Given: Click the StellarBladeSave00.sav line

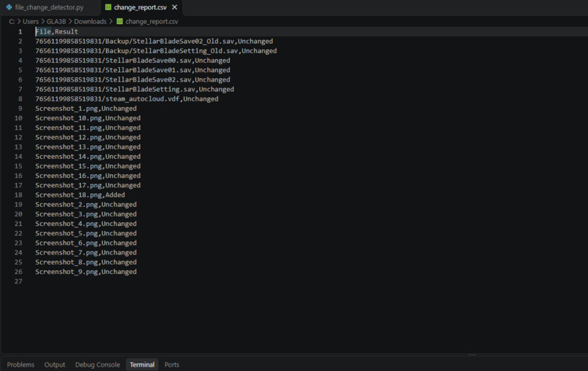Looking at the screenshot, I should click(x=133, y=60).
